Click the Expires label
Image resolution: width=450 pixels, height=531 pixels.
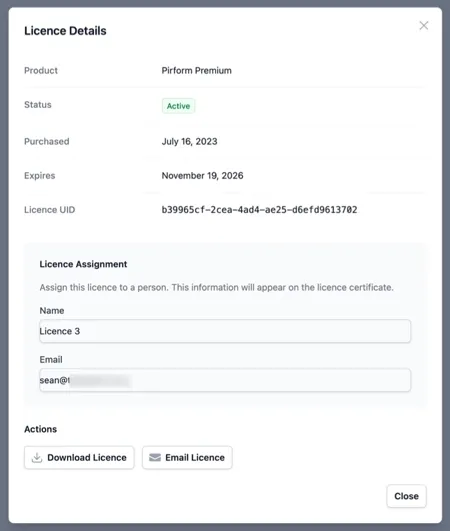pyautogui.click(x=40, y=175)
